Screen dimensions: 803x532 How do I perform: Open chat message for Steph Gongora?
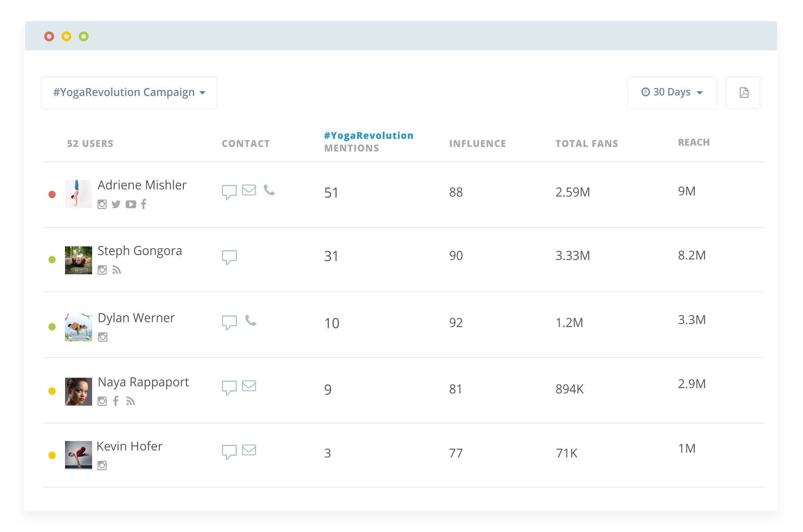click(229, 257)
